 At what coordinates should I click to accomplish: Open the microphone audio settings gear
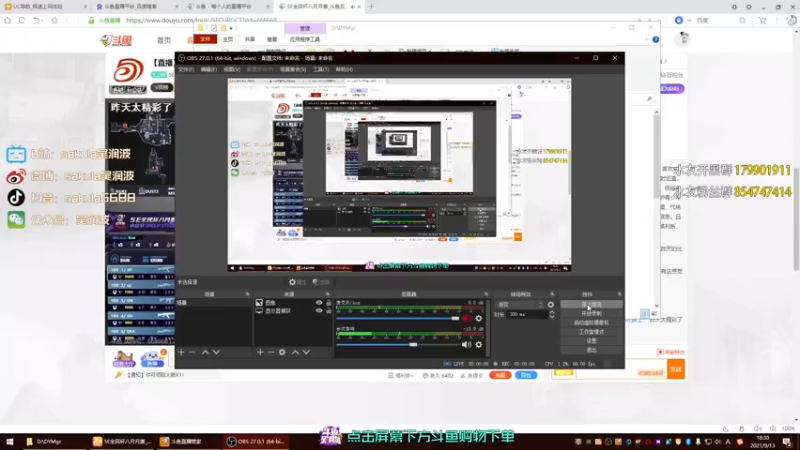[479, 318]
